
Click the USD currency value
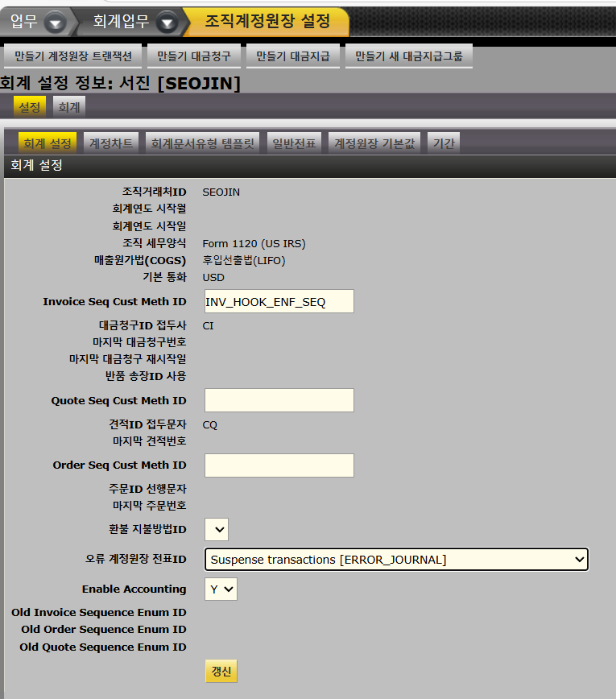213,277
